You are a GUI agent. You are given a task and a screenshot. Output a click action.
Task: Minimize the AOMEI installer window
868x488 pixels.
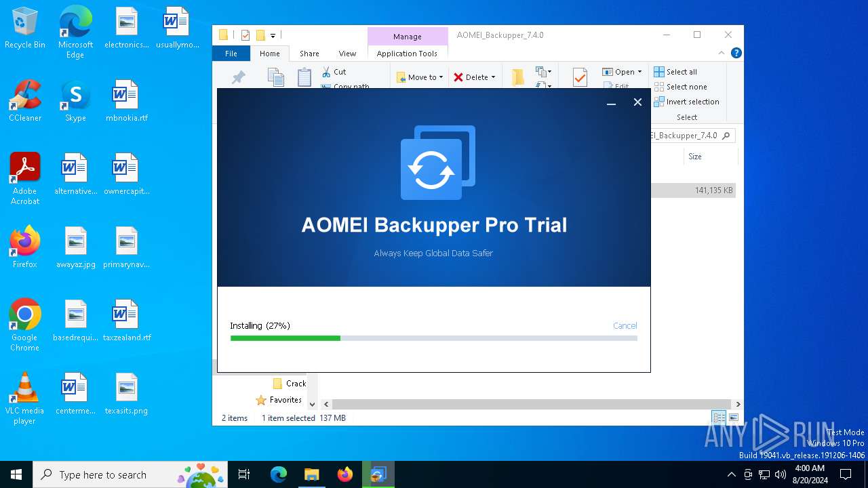611,102
